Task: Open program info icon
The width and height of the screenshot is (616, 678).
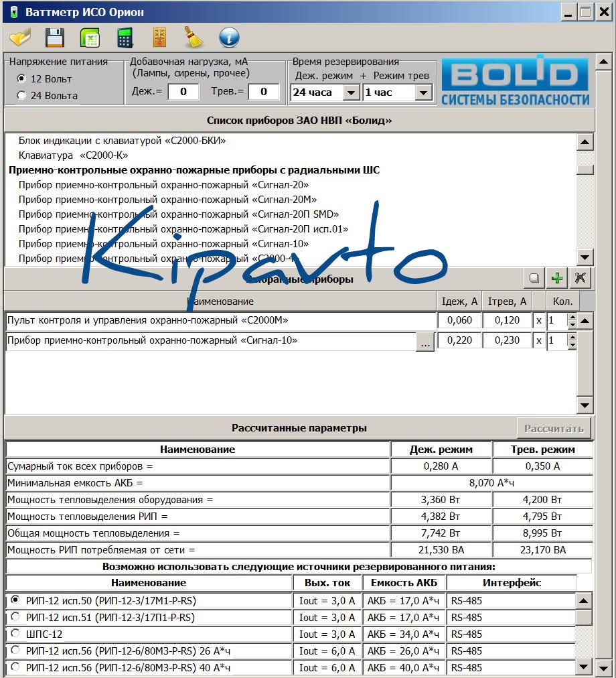Action: click(229, 38)
